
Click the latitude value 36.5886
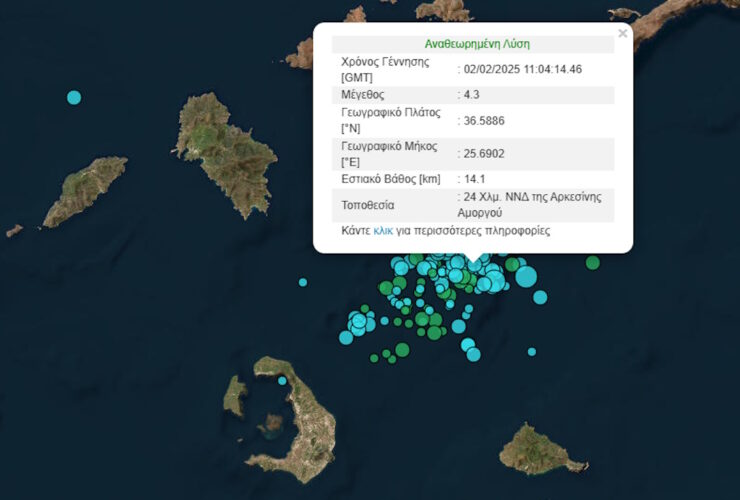point(482,120)
